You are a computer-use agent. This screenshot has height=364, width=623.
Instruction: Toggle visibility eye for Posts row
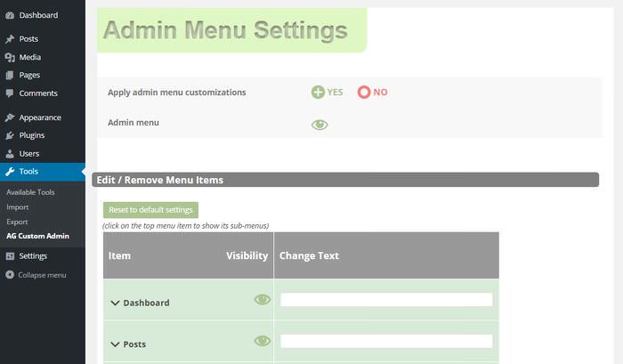(263, 341)
